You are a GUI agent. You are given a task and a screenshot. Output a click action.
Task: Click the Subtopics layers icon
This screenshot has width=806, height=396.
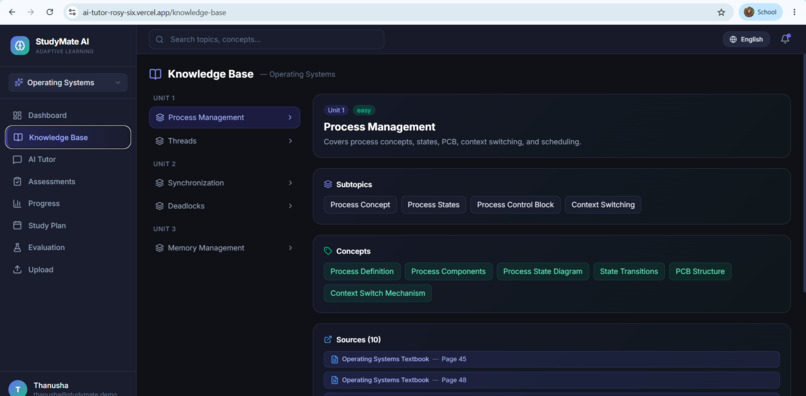pos(328,184)
